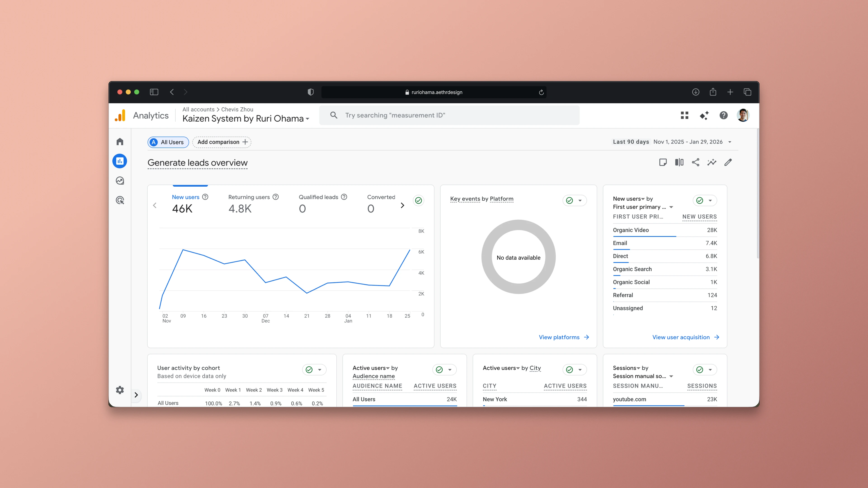The height and width of the screenshot is (488, 868).
Task: Open the Admin gear settings
Action: click(x=120, y=390)
